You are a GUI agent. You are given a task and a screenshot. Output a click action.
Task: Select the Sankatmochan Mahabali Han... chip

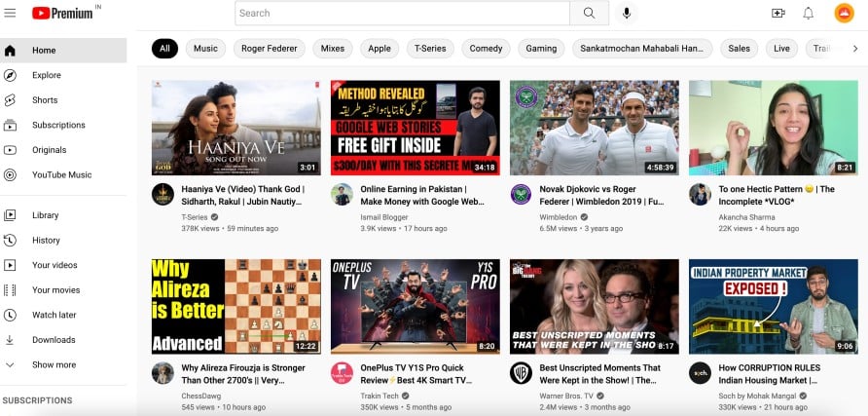tap(642, 49)
